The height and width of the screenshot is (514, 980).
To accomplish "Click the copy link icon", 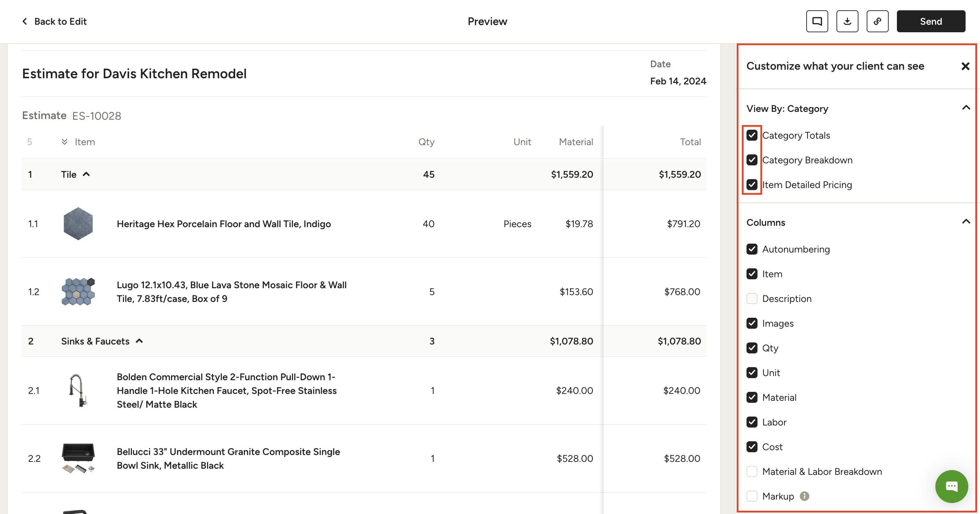I will tap(877, 21).
